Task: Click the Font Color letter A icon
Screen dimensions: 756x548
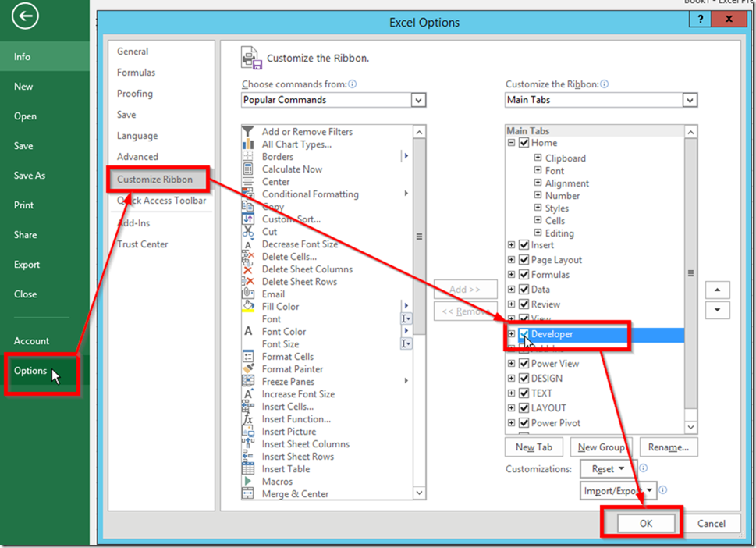Action: pos(248,332)
